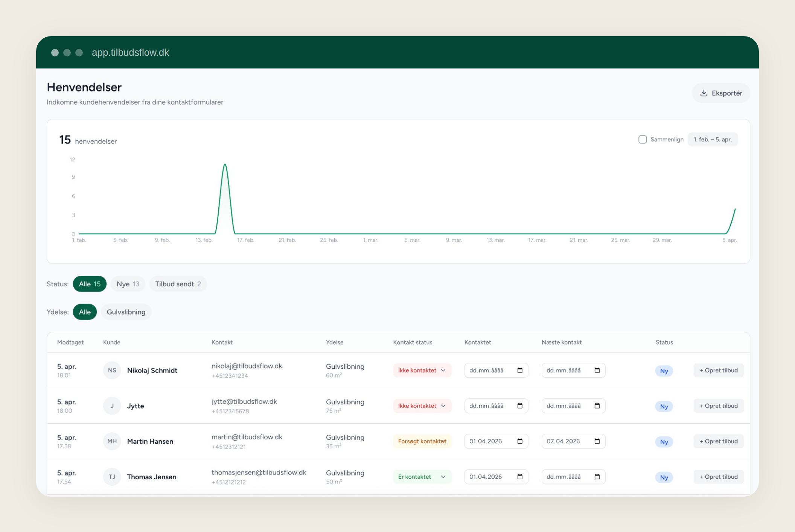Click Næste kontakt date field for Jytte

point(573,406)
